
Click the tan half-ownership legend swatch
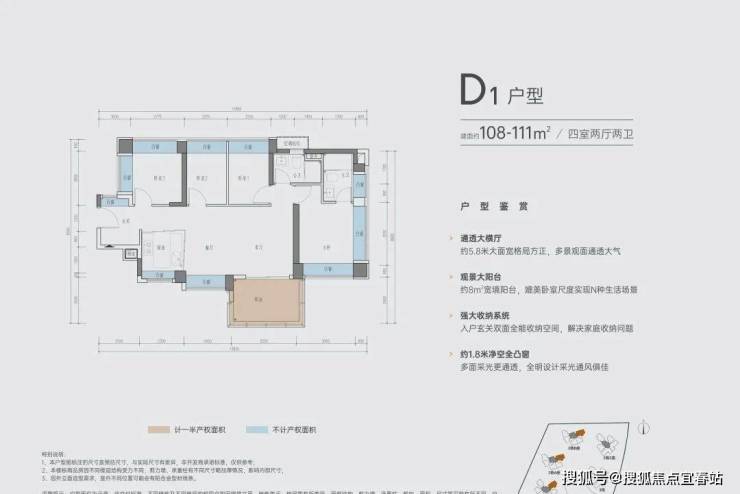[x=159, y=430]
